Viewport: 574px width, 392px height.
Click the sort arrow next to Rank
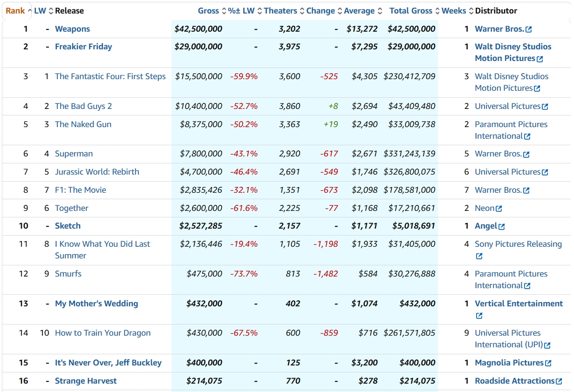(x=29, y=11)
